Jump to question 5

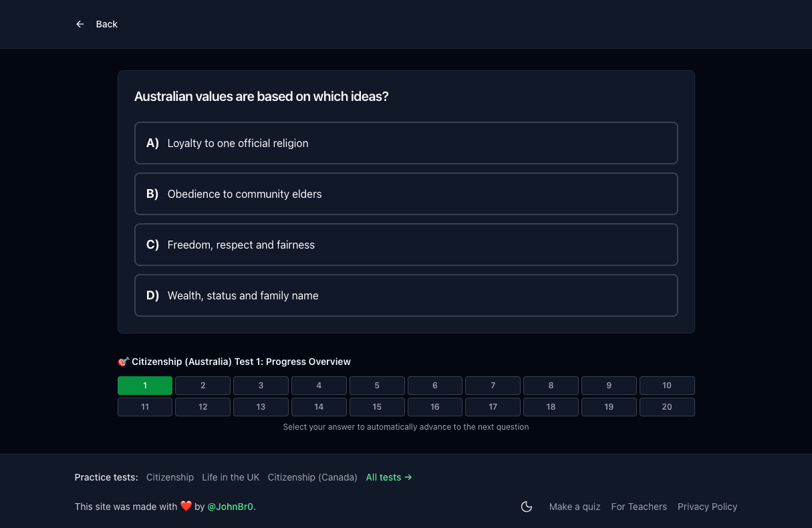coord(377,386)
